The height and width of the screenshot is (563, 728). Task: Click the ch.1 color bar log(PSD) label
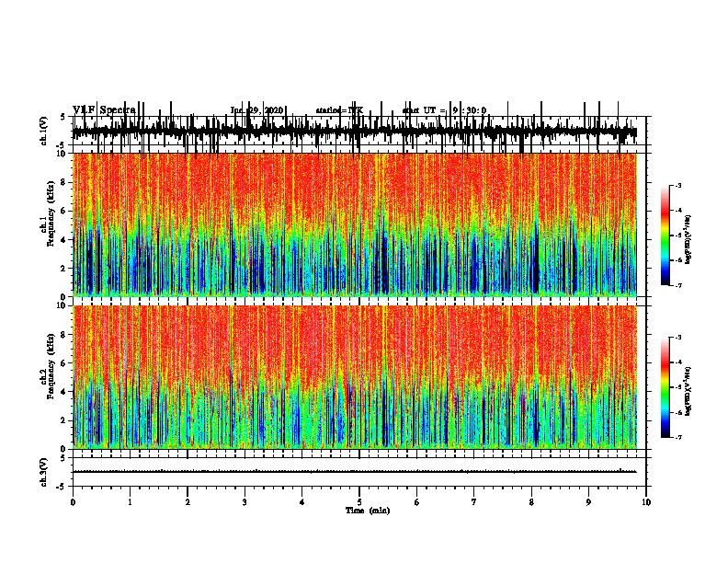(688, 240)
